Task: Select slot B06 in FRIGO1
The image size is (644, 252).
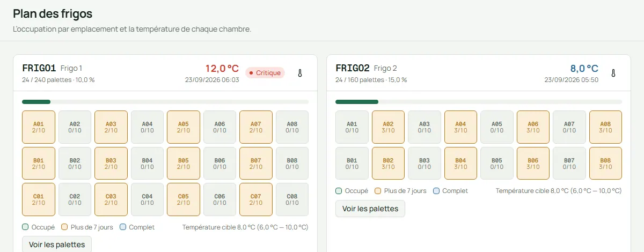Action: click(219, 164)
